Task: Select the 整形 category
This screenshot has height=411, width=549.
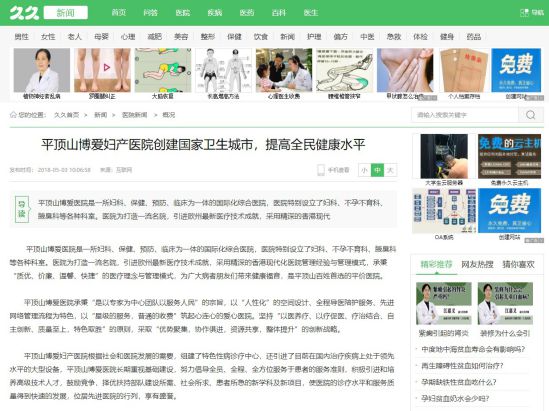Action: pos(208,36)
